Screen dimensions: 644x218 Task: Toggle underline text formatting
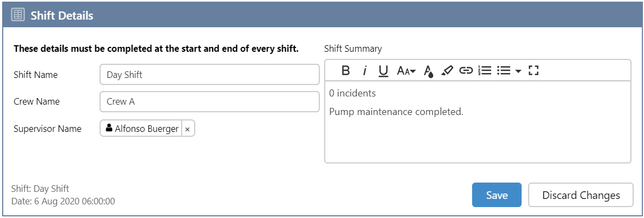(383, 70)
